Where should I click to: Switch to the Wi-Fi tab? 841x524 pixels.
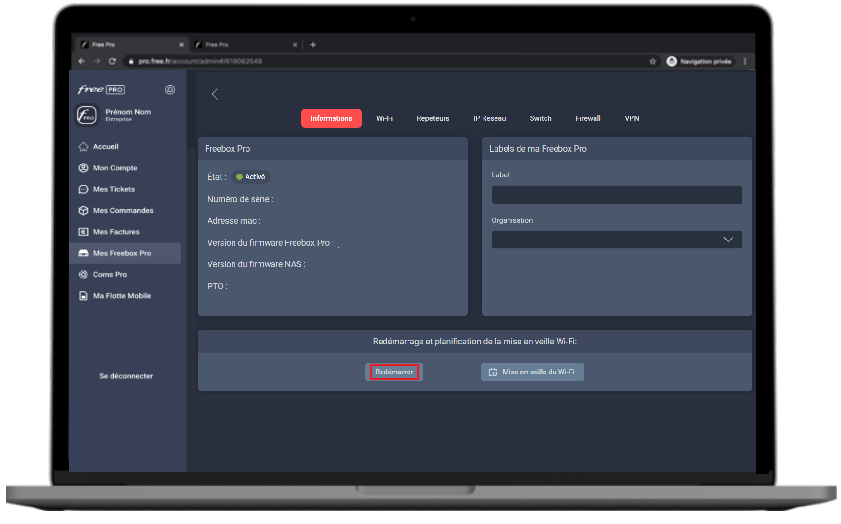(x=385, y=119)
